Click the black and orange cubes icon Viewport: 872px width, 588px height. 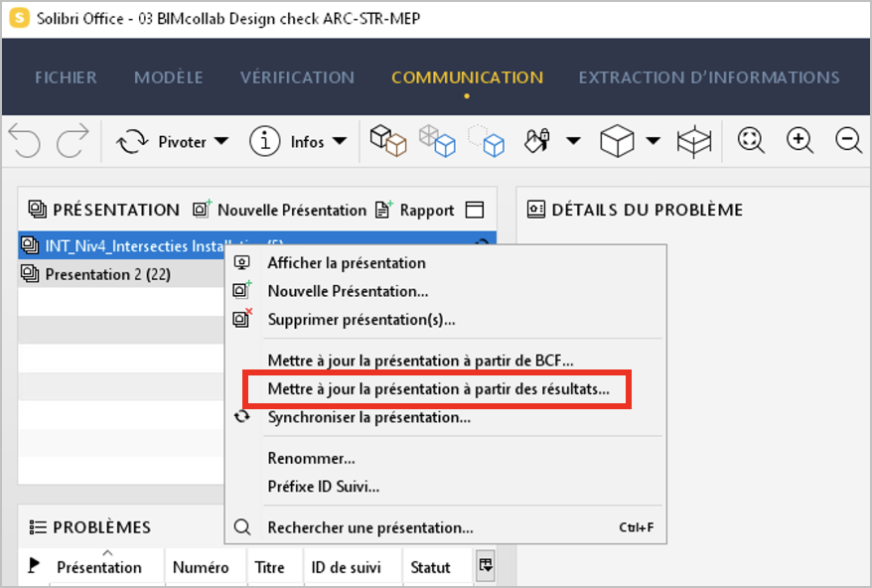tap(388, 141)
